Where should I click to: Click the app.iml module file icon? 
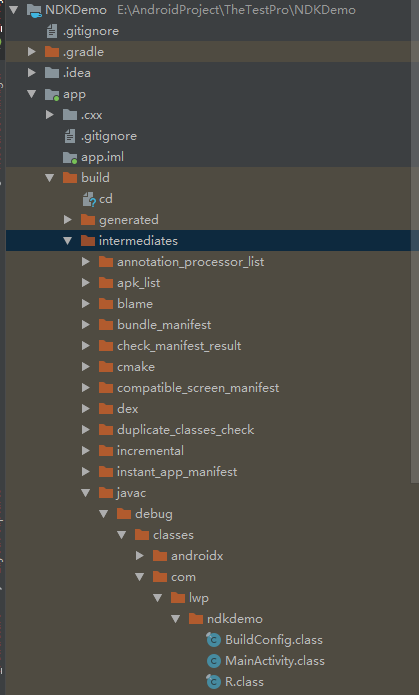coord(70,157)
